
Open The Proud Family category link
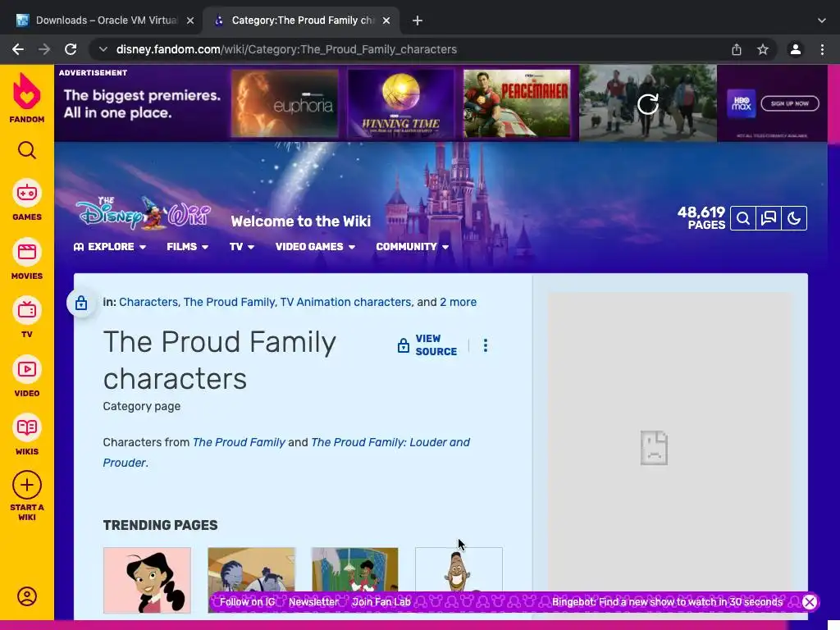(x=230, y=302)
